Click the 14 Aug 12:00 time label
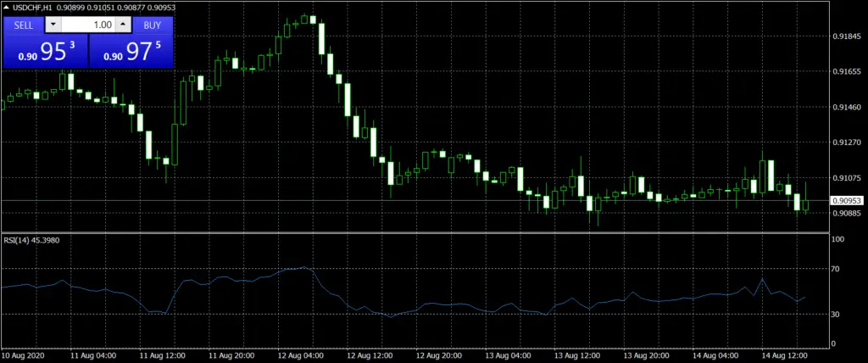 (x=785, y=355)
